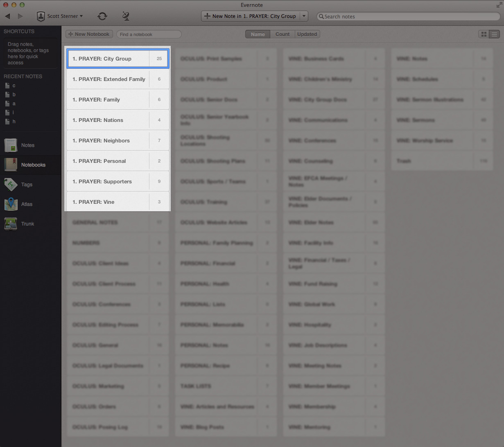
Task: Open the Scott Sterner account menu
Action: tap(60, 16)
